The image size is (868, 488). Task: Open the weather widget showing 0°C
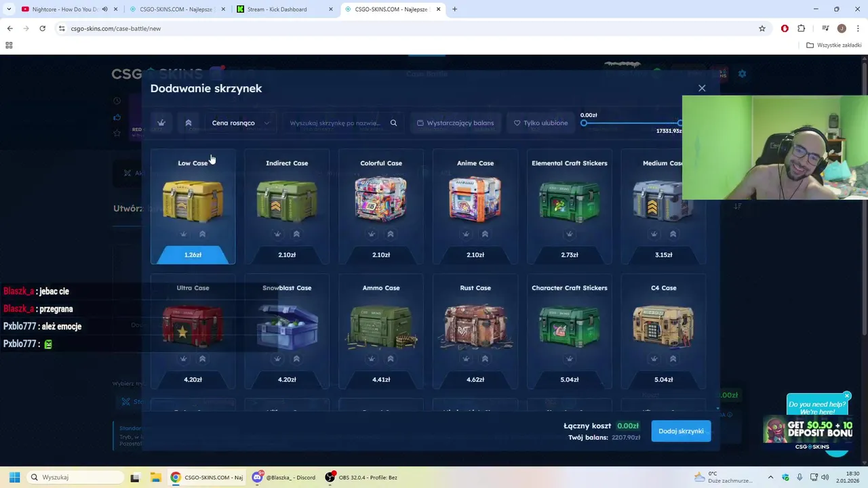coord(723,477)
